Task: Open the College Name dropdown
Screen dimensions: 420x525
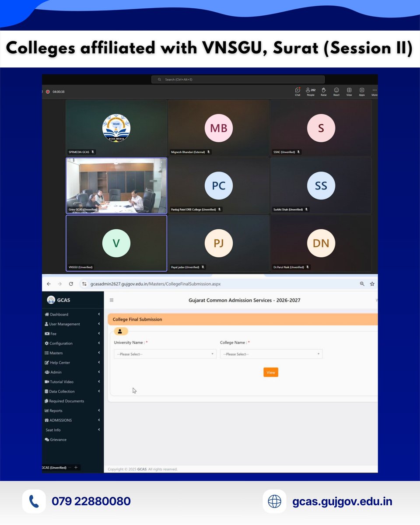Action: coord(271,354)
